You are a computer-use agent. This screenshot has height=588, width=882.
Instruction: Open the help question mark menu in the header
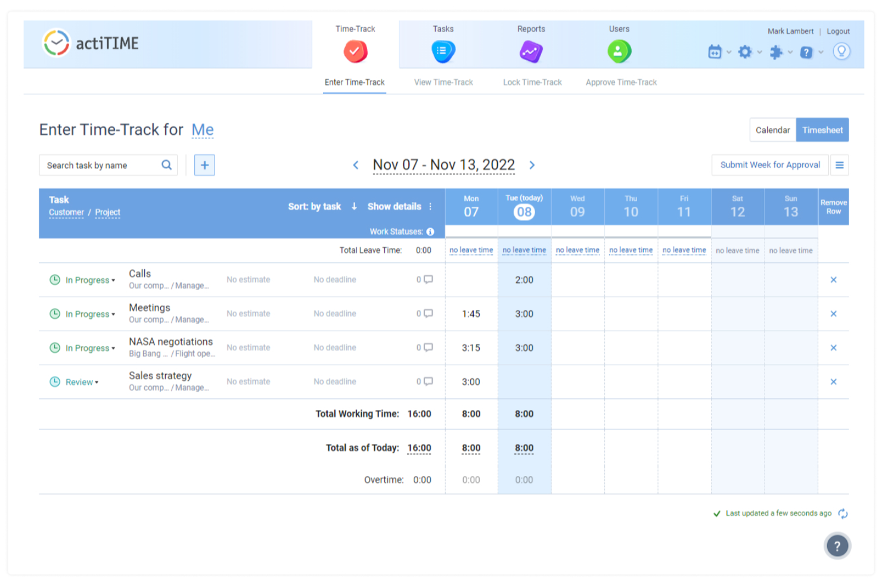coord(806,52)
